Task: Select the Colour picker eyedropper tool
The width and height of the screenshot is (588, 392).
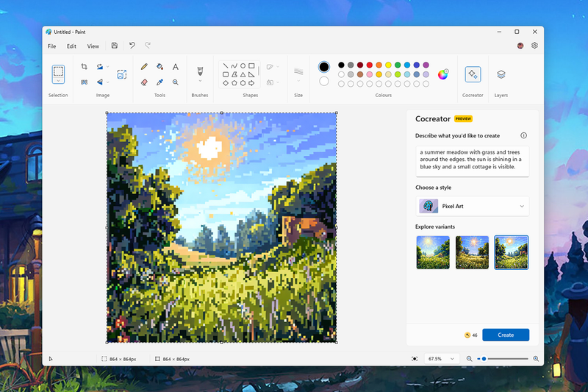Action: 159,82
